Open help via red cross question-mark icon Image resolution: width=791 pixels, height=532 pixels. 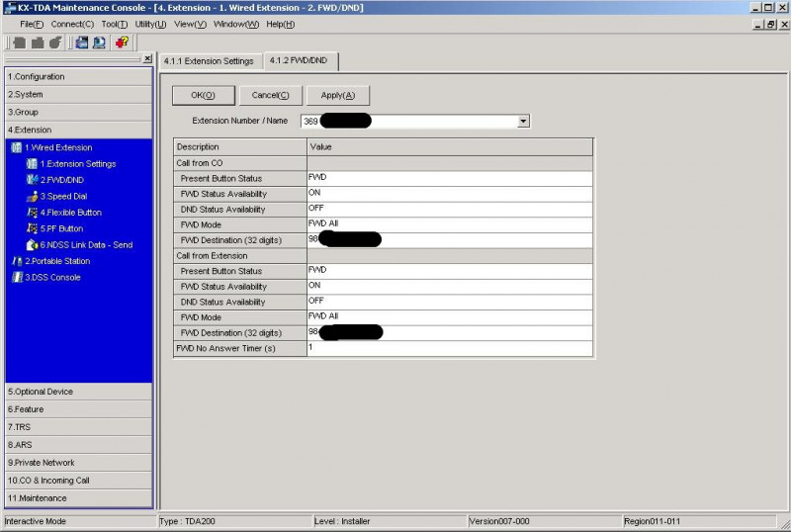122,43
